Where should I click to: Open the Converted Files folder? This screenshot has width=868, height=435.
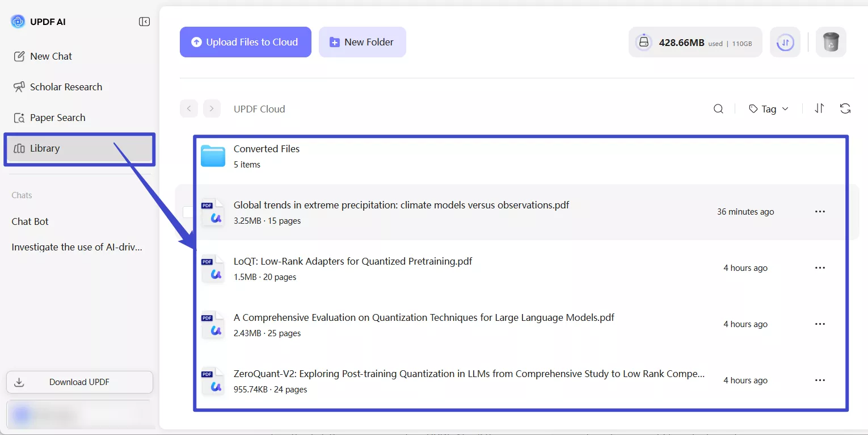[x=266, y=149]
